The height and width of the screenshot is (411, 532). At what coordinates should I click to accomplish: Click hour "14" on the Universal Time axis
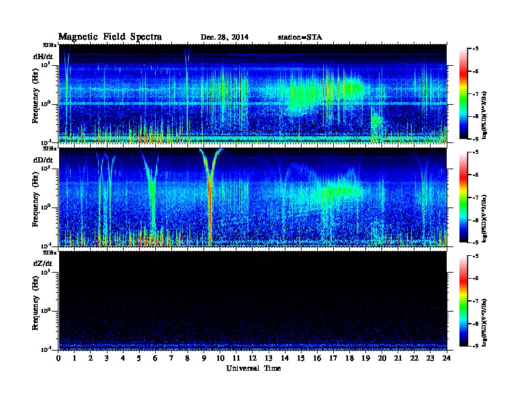[x=285, y=359]
